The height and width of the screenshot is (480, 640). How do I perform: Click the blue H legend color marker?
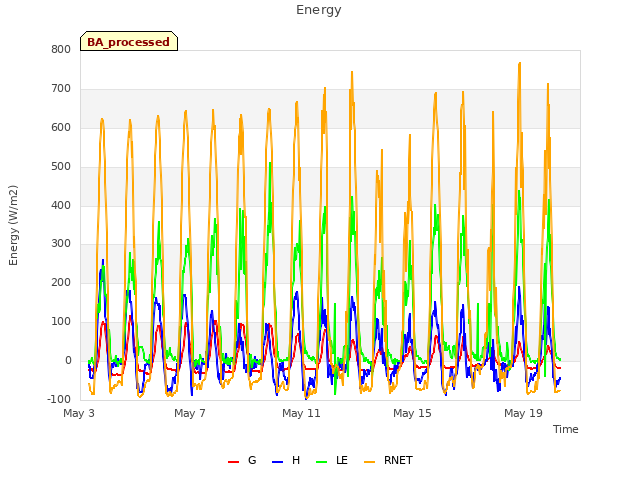[x=277, y=462]
